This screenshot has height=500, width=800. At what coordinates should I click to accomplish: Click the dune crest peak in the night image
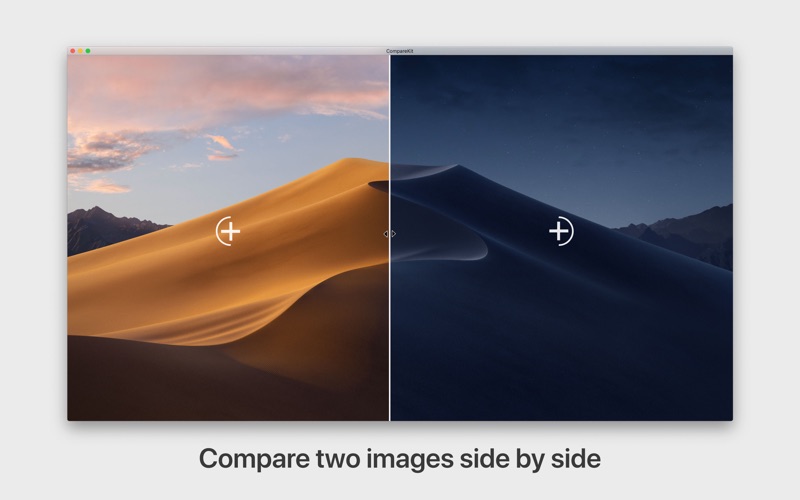457,168
